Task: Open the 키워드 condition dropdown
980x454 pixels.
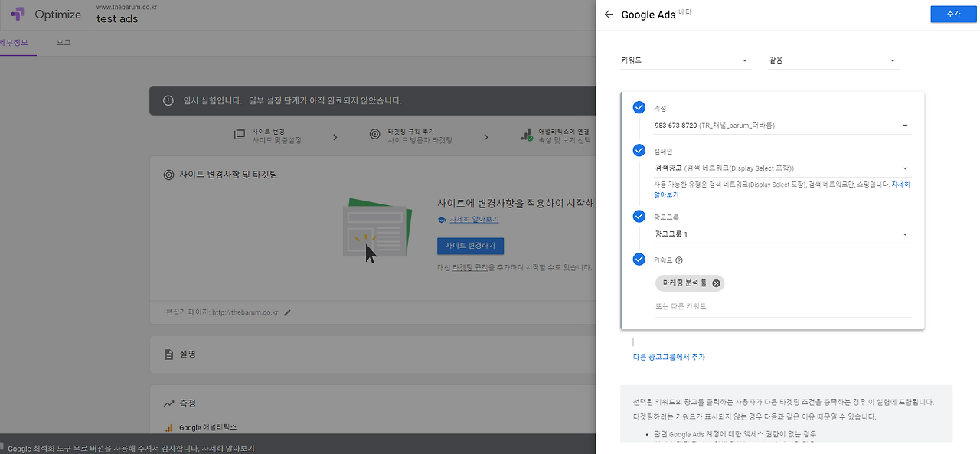Action: click(685, 60)
